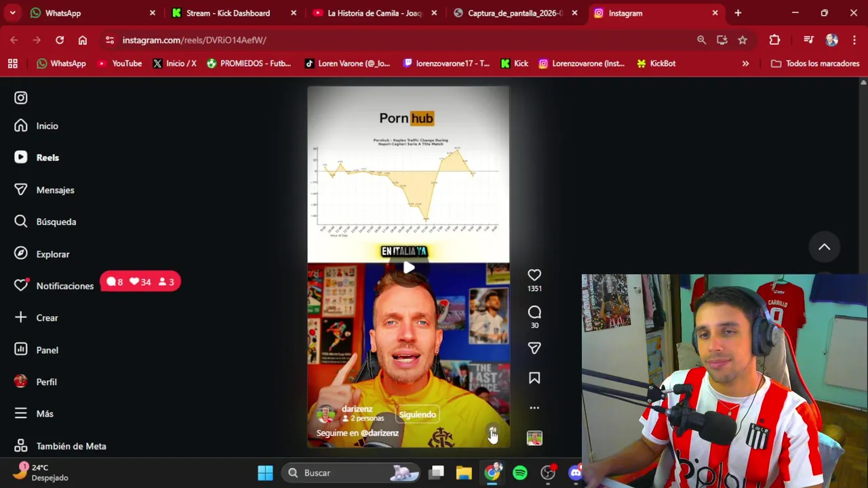Open Reels in the sidebar
The height and width of the screenshot is (488, 868).
(37, 157)
